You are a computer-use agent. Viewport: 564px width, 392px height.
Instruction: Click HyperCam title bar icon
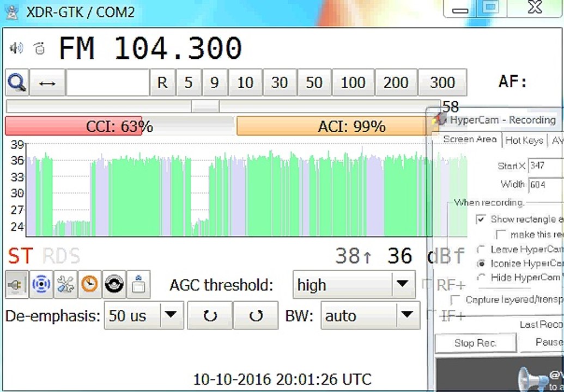(440, 119)
